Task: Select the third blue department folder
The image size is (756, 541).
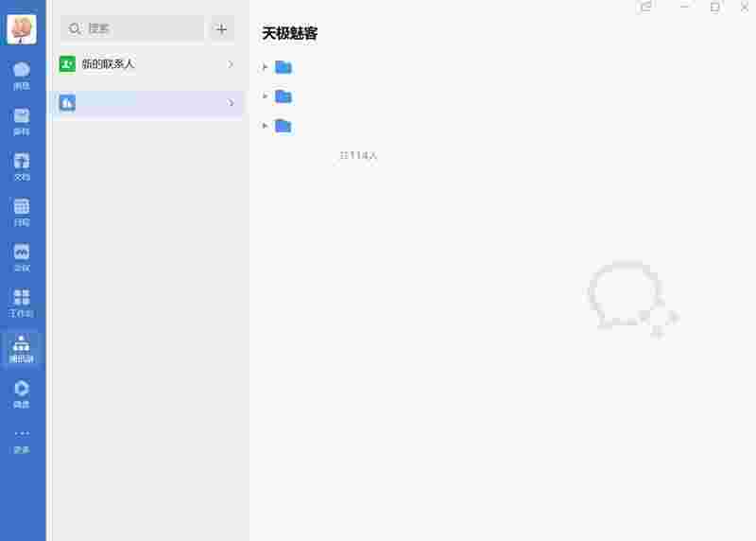Action: click(x=283, y=126)
